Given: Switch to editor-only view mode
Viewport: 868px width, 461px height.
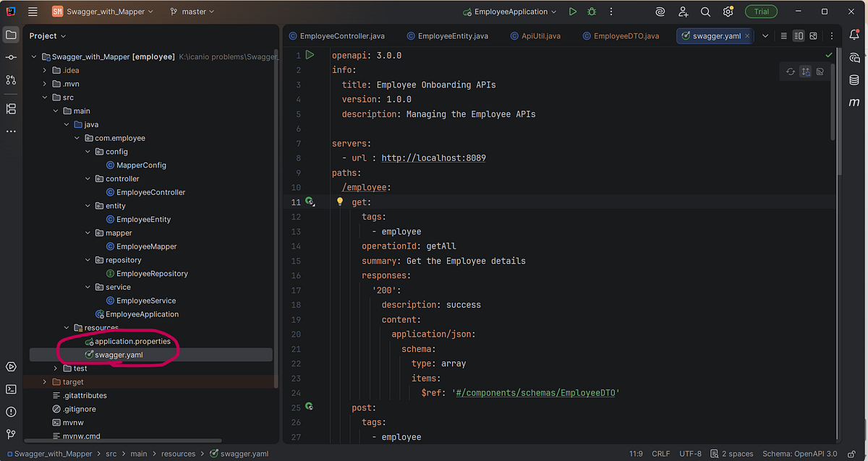Looking at the screenshot, I should pos(783,35).
